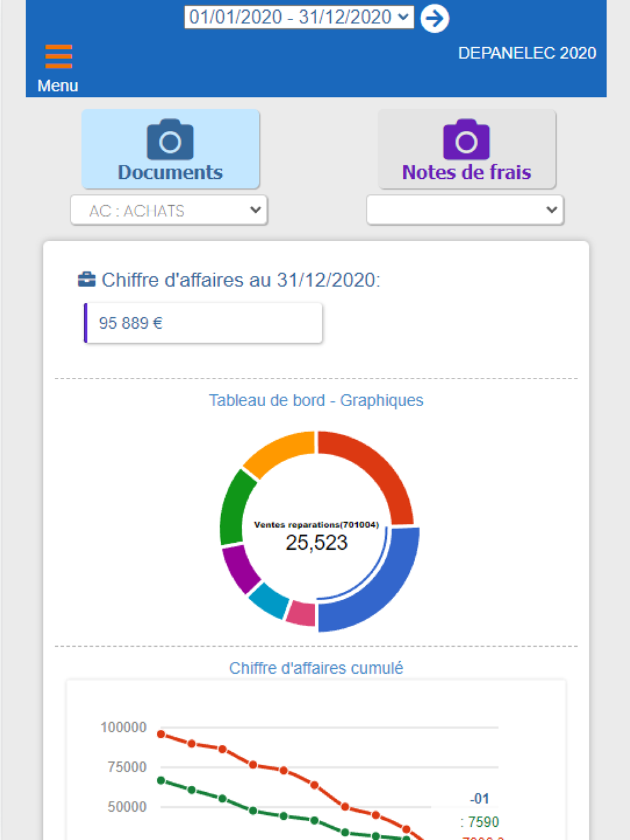Open the 01/01/2020 - 31/12/2020 date range dropdown
Viewport: 630px width, 840px height.
click(x=299, y=17)
